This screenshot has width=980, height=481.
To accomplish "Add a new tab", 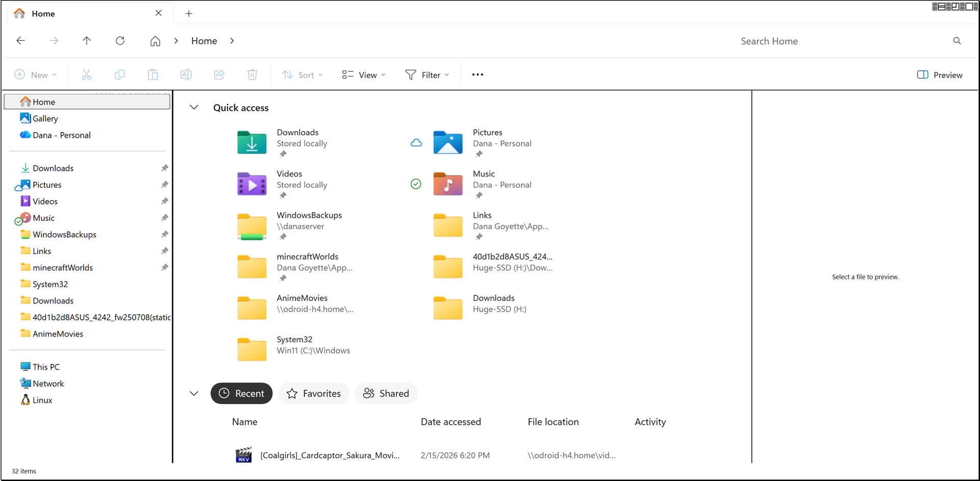I will [x=189, y=14].
